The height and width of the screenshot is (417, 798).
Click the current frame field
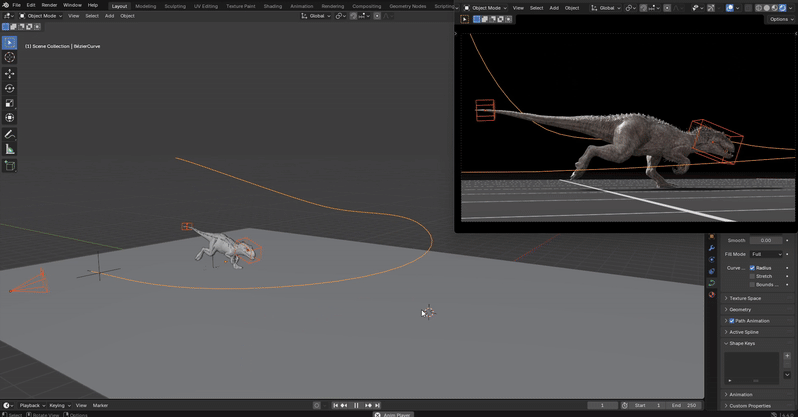point(603,405)
